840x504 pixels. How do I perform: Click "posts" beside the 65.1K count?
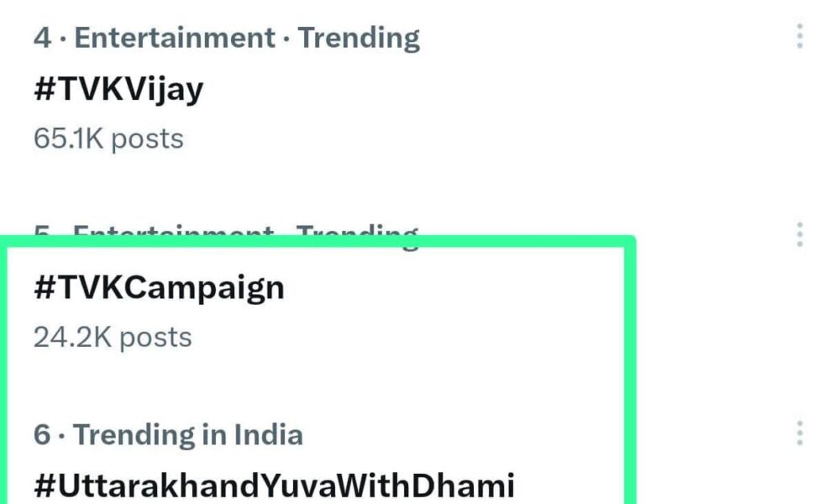147,138
